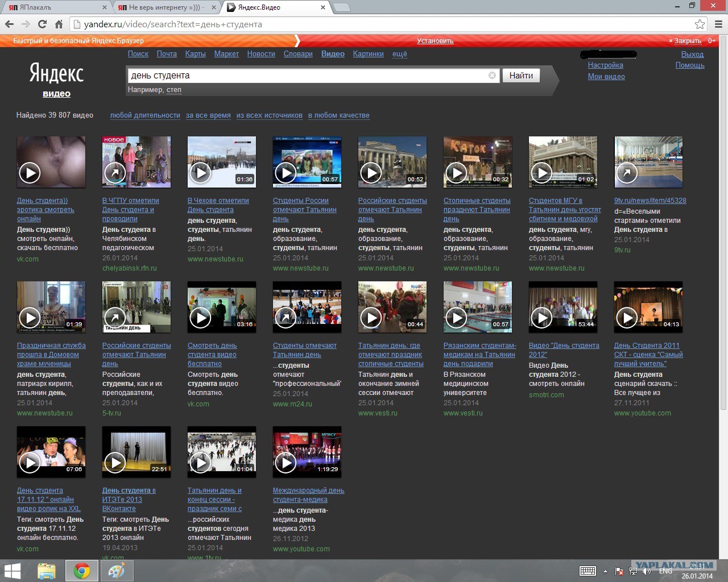Open the Windows Start button

13,571
